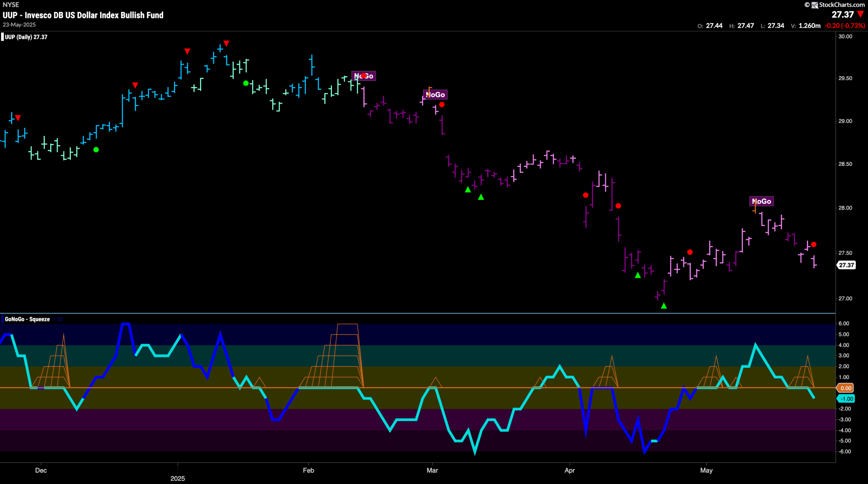
Task: Click the NYSE exchange label
Action: coord(11,5)
